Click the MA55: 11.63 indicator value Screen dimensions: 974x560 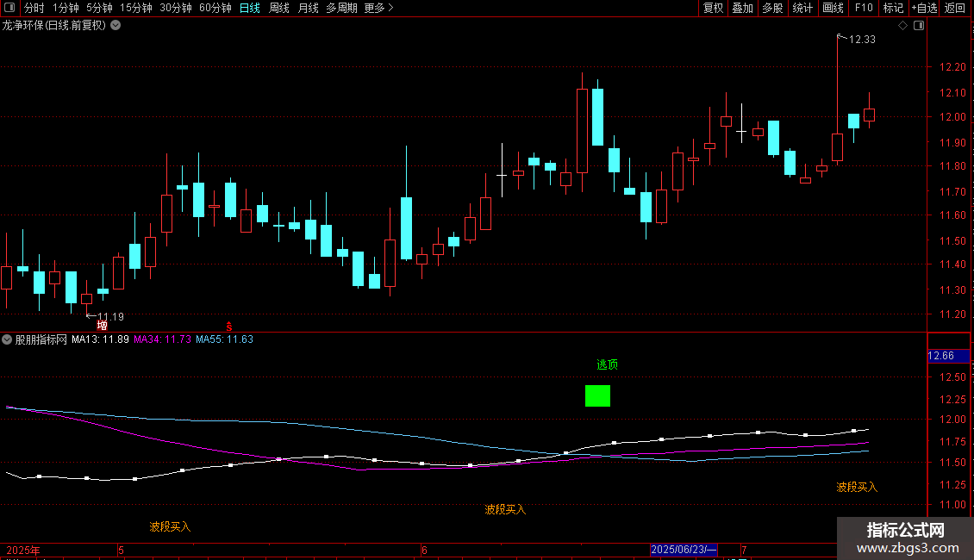click(224, 339)
